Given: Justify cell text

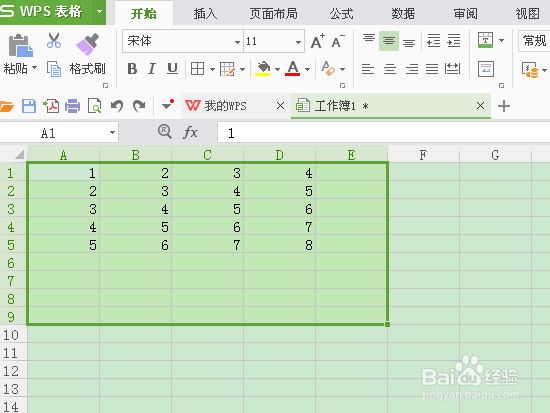Looking at the screenshot, I should click(432, 69).
